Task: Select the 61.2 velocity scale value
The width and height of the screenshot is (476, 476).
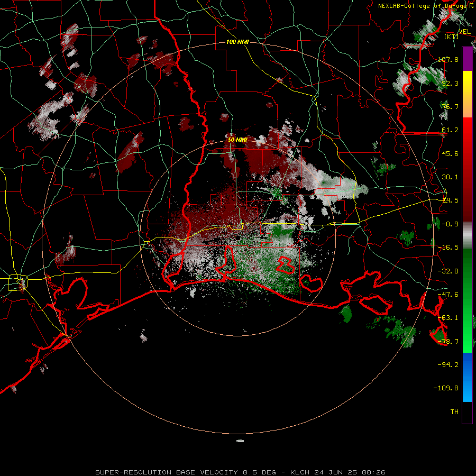Action: (450, 130)
